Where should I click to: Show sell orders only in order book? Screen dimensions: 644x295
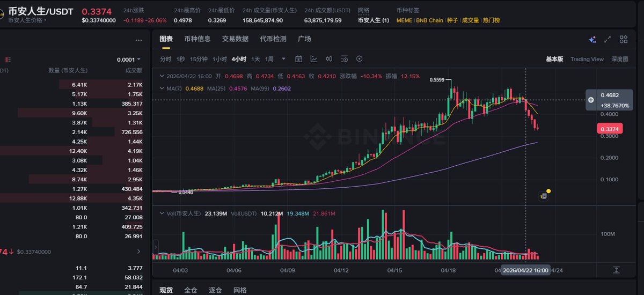click(x=8, y=60)
